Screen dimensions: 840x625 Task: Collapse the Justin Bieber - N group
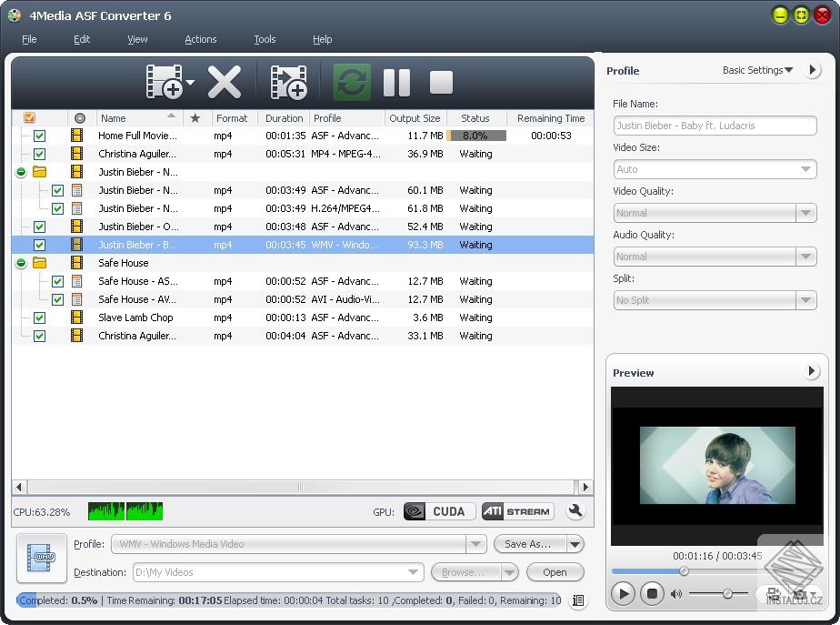21,172
